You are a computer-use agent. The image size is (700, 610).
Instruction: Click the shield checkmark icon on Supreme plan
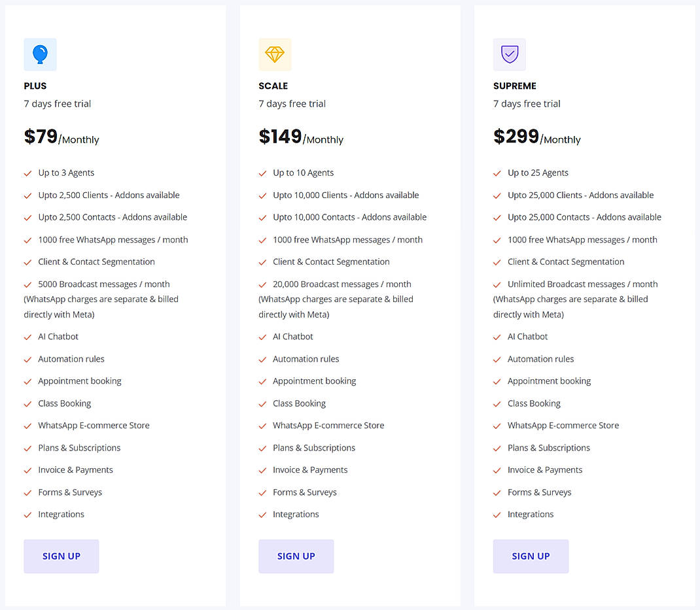(509, 54)
